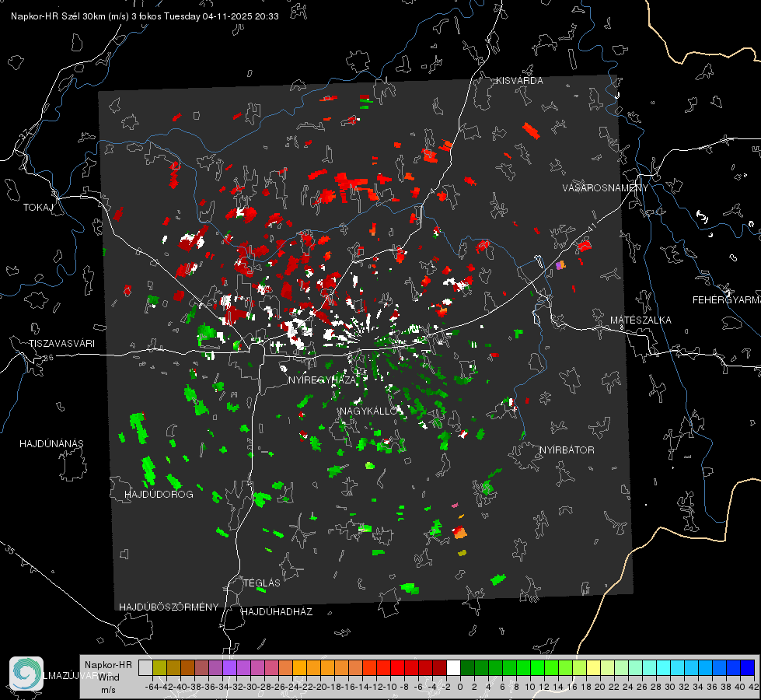
Task: Click road number 41 label near Vásárosnamény
Action: [x=592, y=227]
